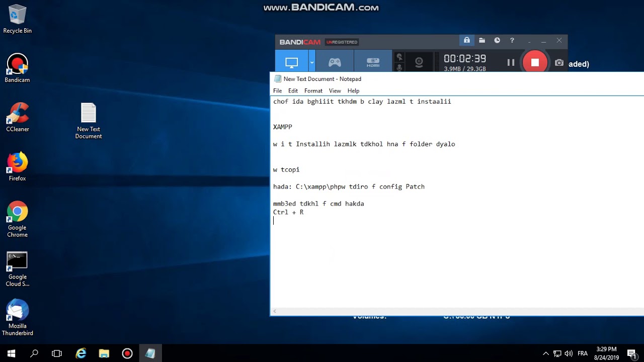Toggle the mouse cursor effect in Bandicam
This screenshot has height=362, width=644.
pos(399,57)
